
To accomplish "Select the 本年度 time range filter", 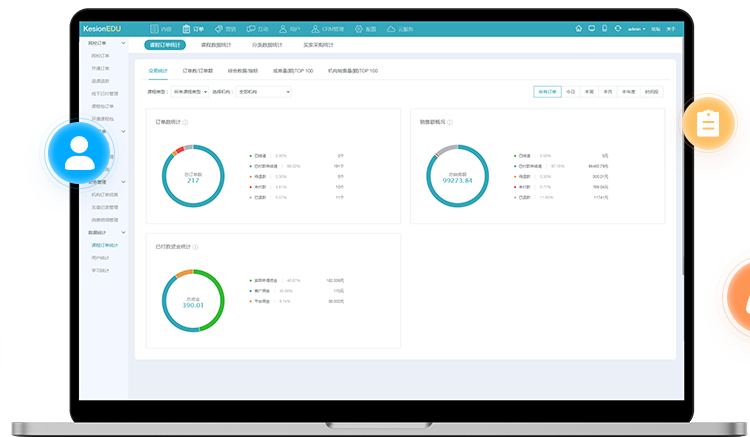I will click(x=629, y=91).
